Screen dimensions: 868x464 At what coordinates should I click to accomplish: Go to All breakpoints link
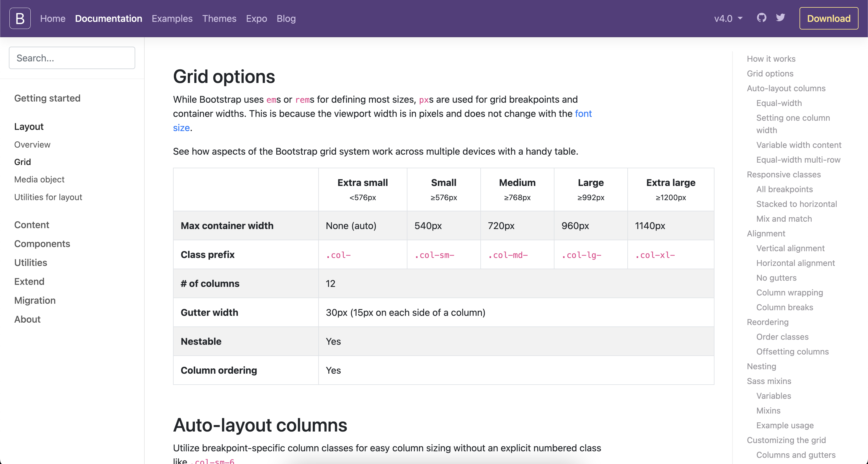pyautogui.click(x=784, y=189)
